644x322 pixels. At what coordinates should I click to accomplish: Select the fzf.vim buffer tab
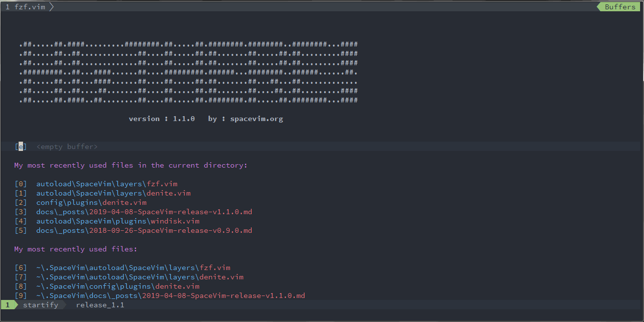[25, 7]
